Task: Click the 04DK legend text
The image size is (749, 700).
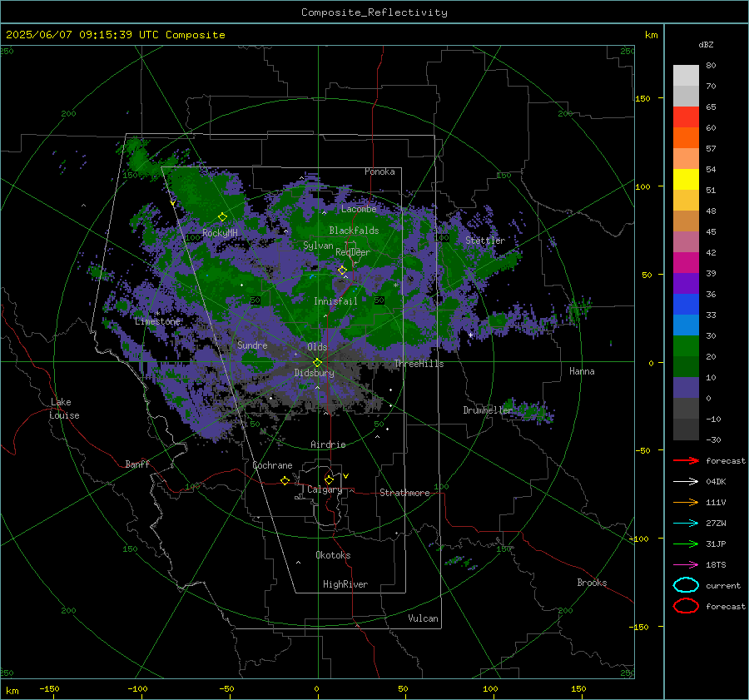Action: pos(716,482)
